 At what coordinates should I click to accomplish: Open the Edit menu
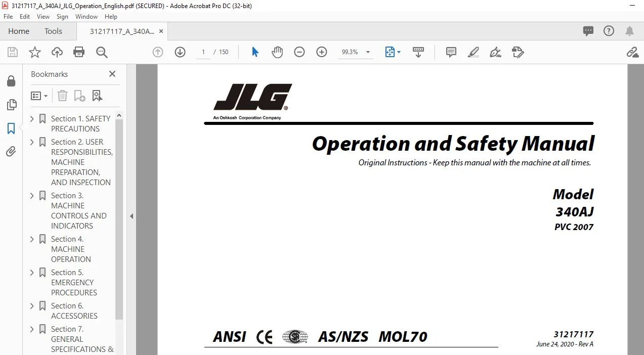coord(25,17)
